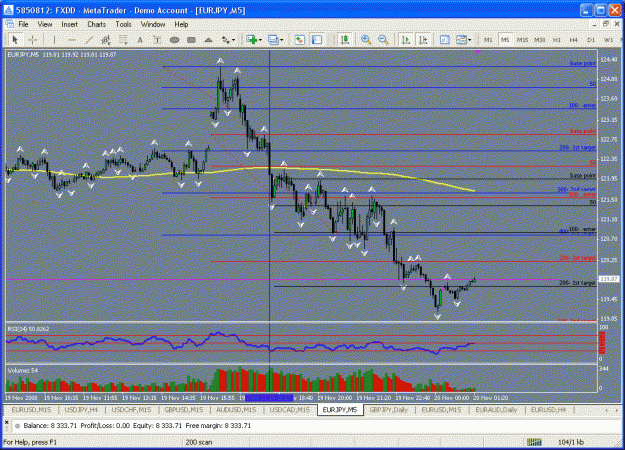Pick the Draw Vertical Line tool
Image resolution: width=625 pixels, height=450 pixels.
click(54, 39)
